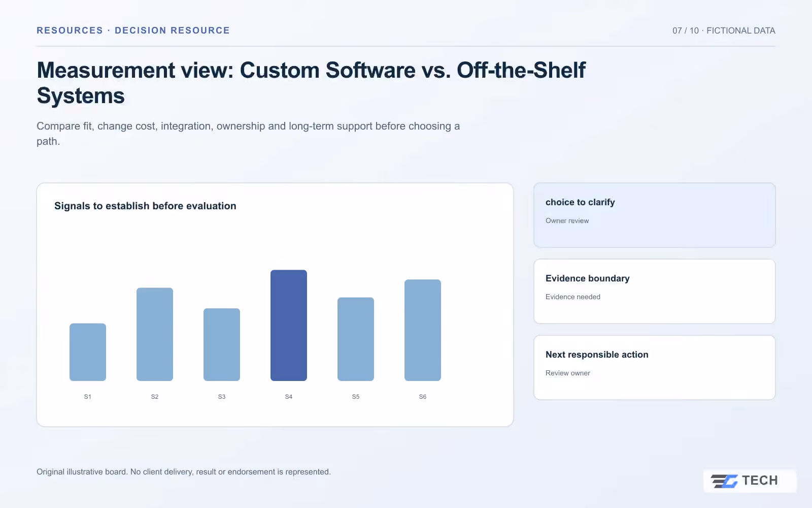
Task: Open the 'Evidence boundary' card
Action: [655, 292]
